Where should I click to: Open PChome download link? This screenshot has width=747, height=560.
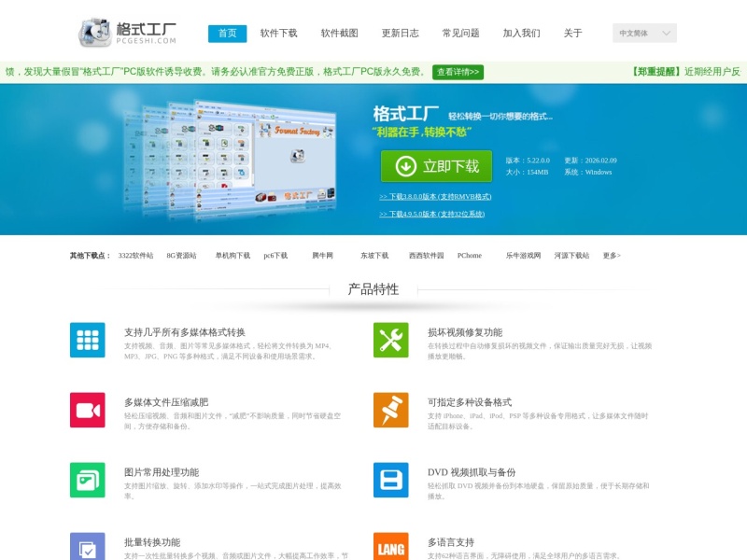tap(470, 256)
